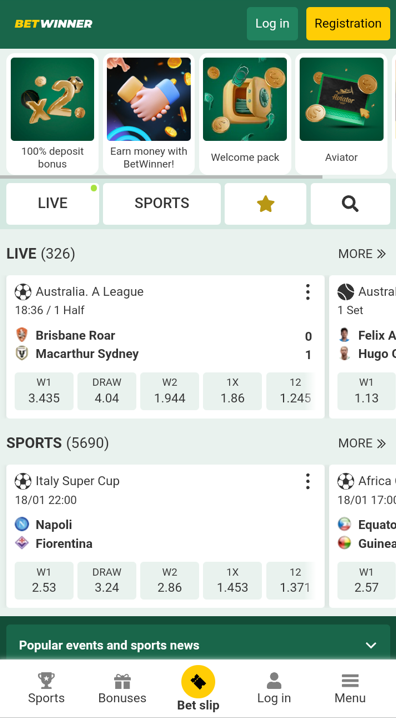
Task: Select W1 odds 3.435 for Brisbane Roar
Action: coord(44,391)
